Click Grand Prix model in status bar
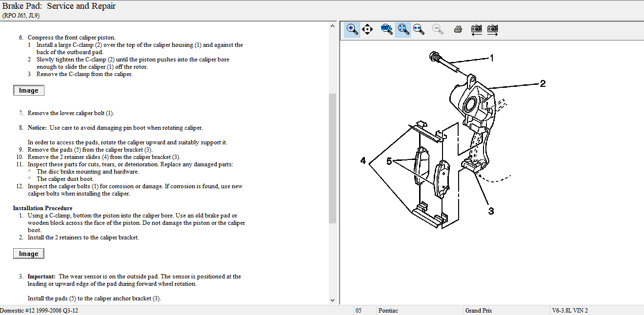The image size is (644, 315). (479, 311)
